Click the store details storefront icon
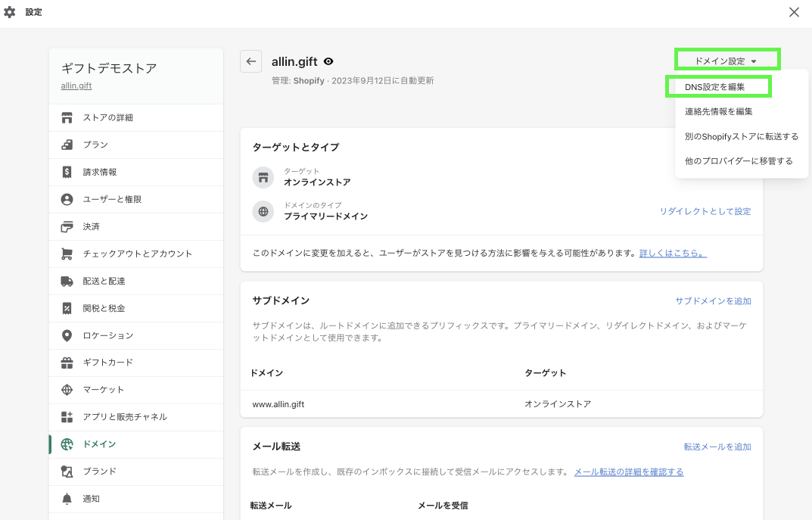812x520 pixels. 67,117
